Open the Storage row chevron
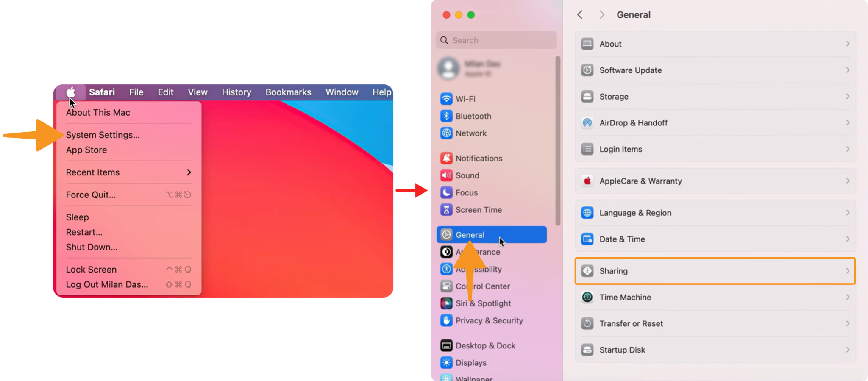 click(x=848, y=96)
